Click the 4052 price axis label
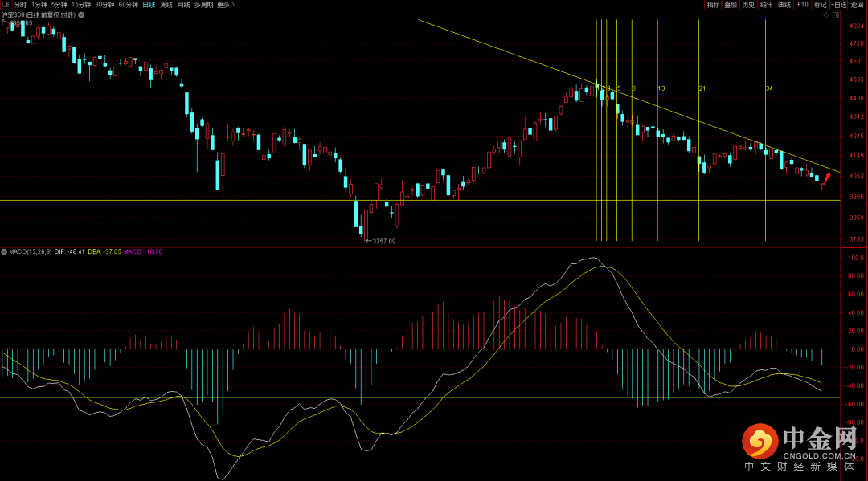Screen dimensions: 868x481 pos(856,177)
